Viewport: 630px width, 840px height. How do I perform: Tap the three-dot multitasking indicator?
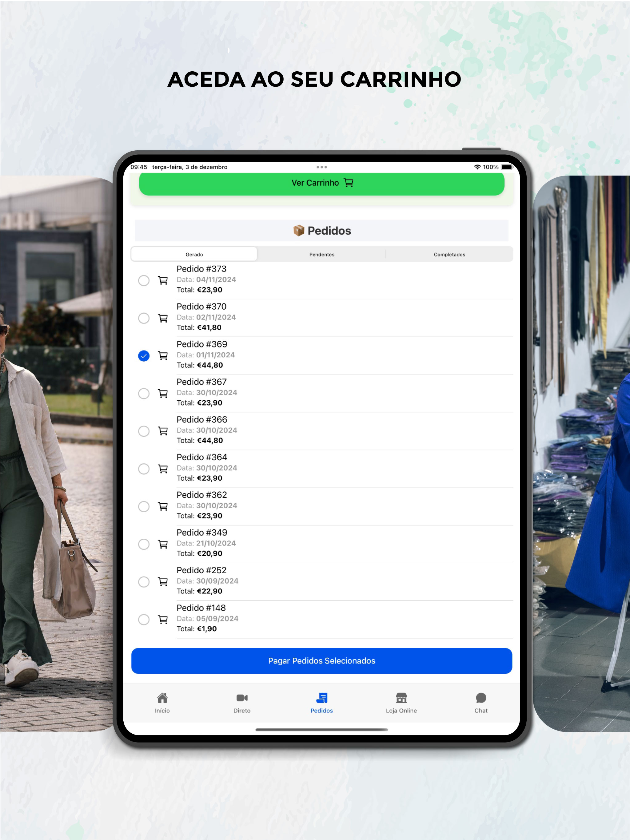tap(321, 167)
